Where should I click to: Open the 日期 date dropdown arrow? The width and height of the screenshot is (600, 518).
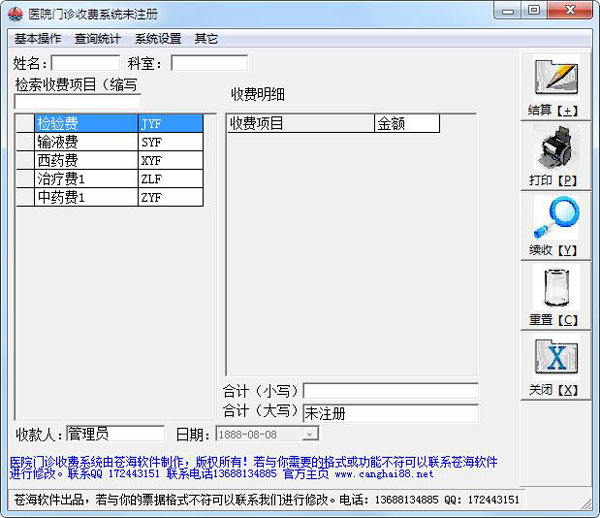coord(310,434)
